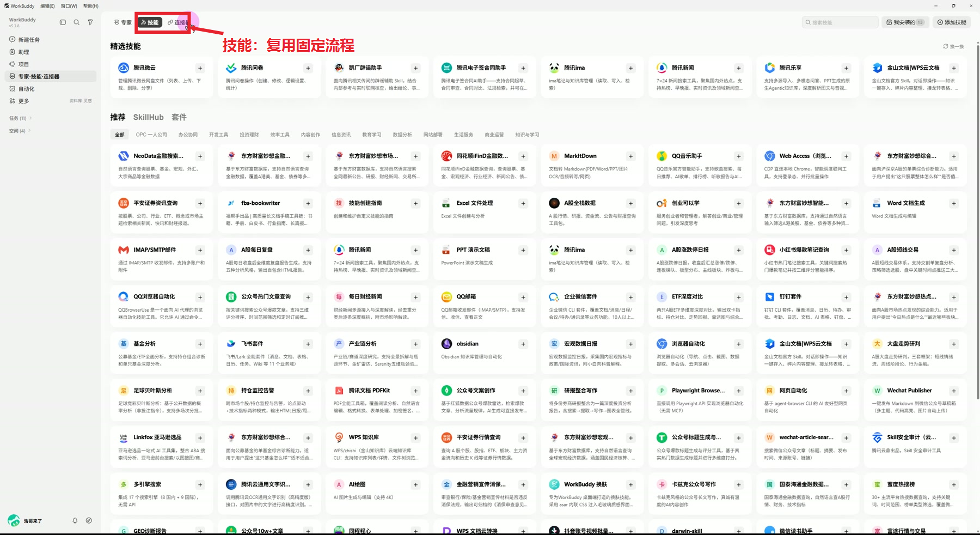The height and width of the screenshot is (535, 980).
Task: Open the 浩哥来了 user avatar
Action: pos(14,520)
